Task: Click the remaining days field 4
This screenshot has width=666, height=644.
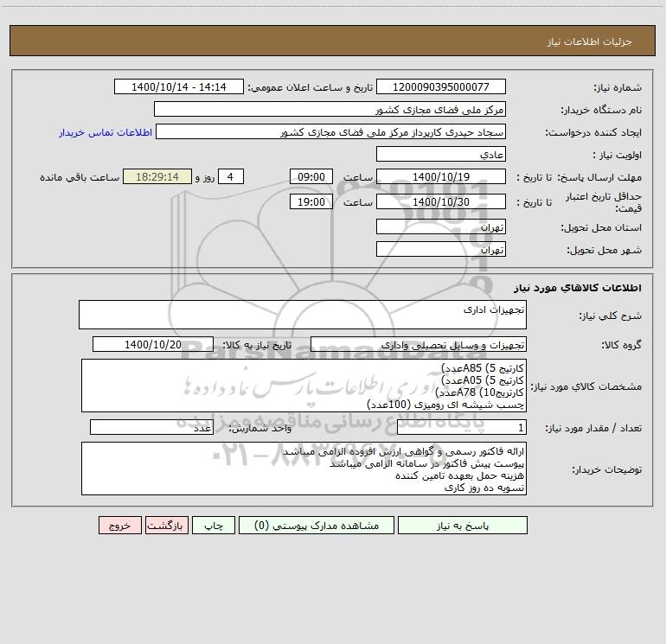Action: tap(231, 176)
